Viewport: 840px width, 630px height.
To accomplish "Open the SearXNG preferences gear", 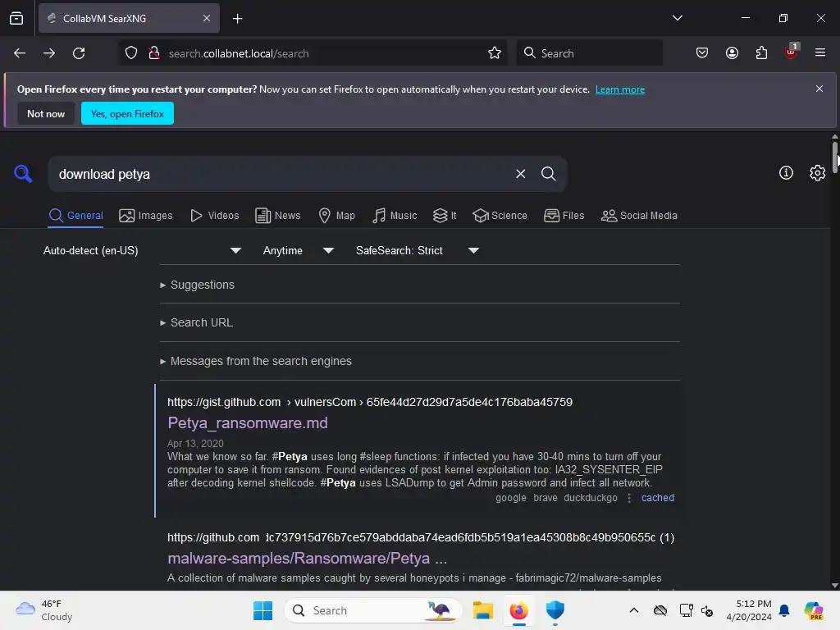I will 818,172.
